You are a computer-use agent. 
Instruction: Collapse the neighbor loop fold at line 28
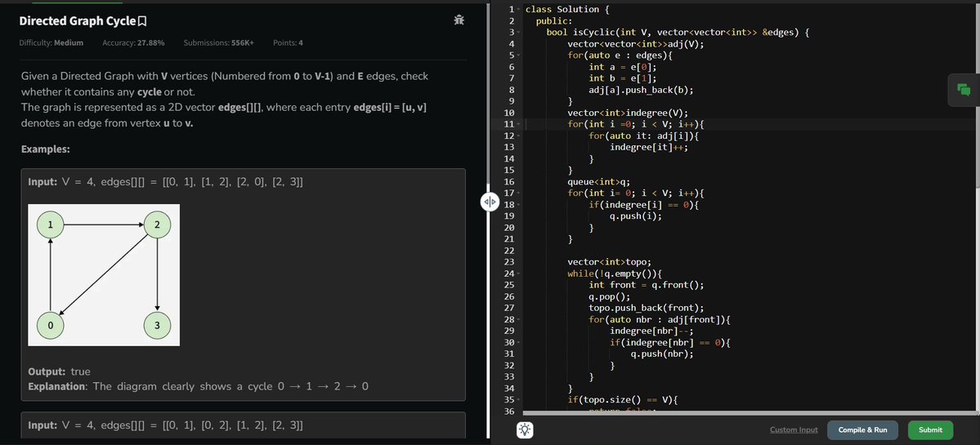pyautogui.click(x=518, y=320)
